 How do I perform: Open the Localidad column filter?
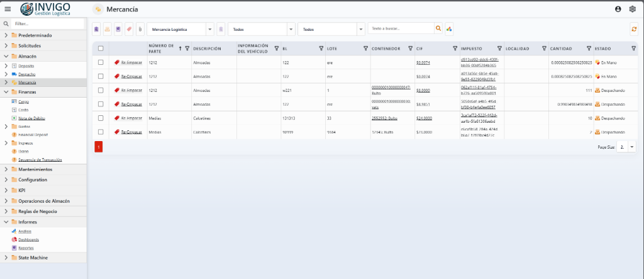(544, 48)
